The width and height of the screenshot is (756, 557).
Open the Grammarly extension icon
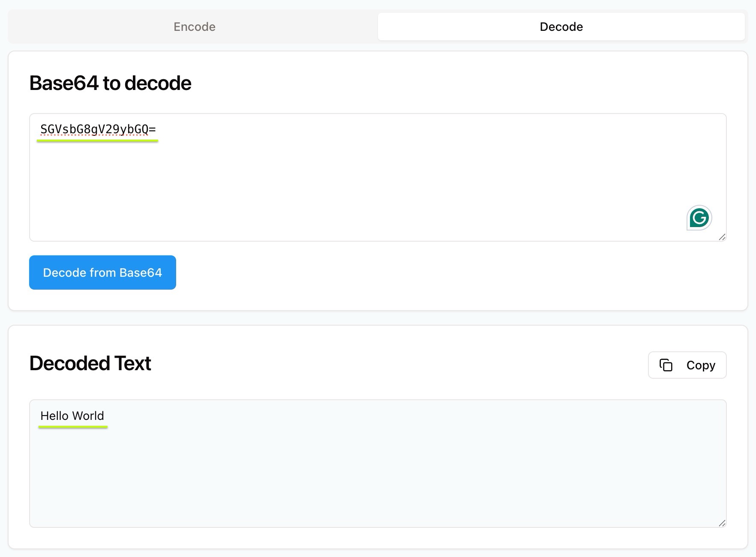point(699,218)
